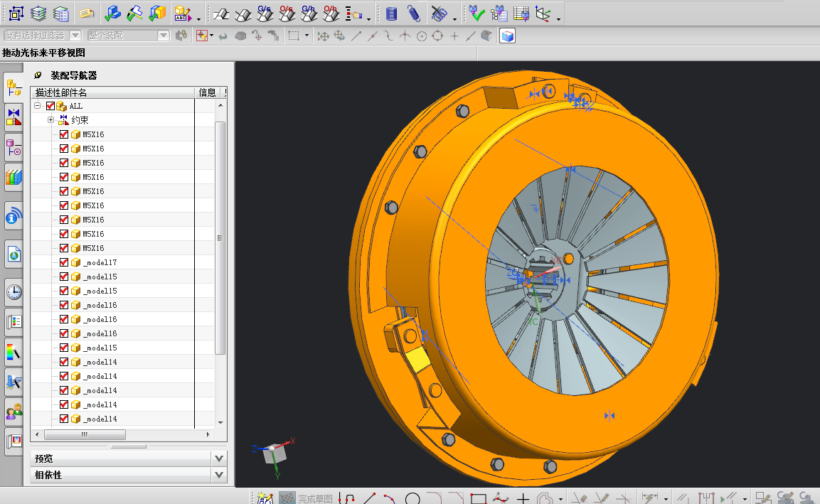820x504 pixels.
Task: Open the Assembly Navigator sidebar tab
Action: pos(14,87)
